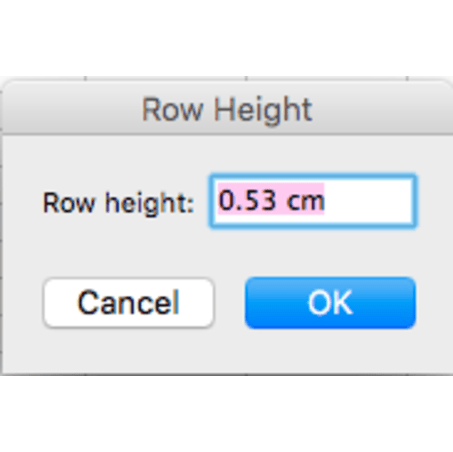Select the white Cancel button
Screen dimensions: 453x452
[x=129, y=303]
